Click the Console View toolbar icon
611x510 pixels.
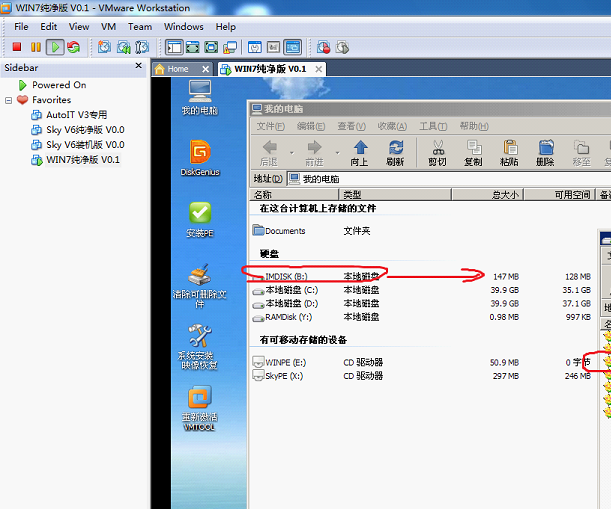pyautogui.click(x=293, y=47)
